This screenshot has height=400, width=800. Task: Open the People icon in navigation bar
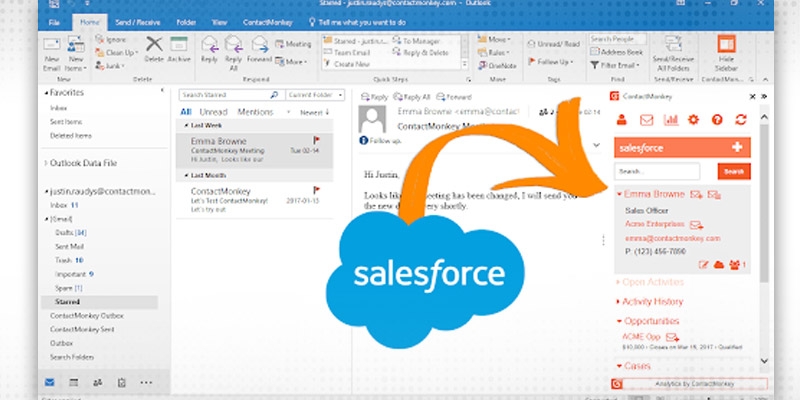97,382
